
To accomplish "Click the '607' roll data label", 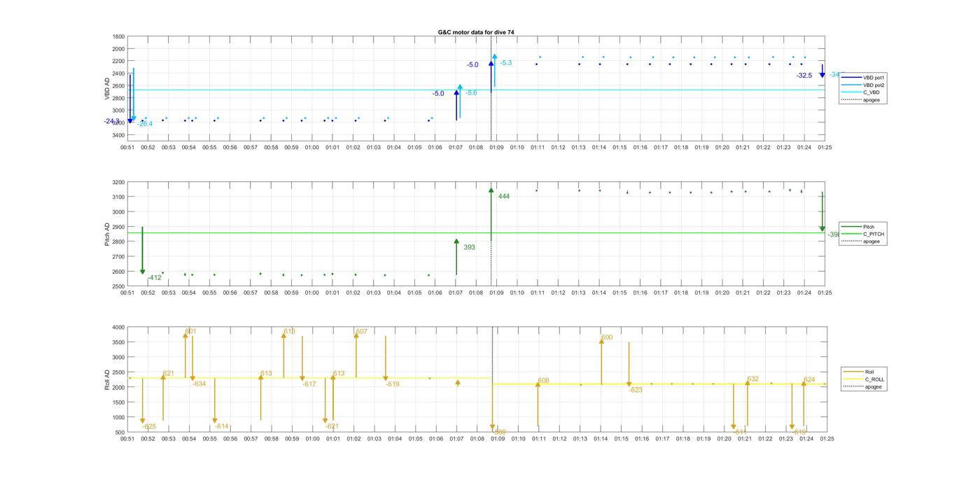I will 362,332.
